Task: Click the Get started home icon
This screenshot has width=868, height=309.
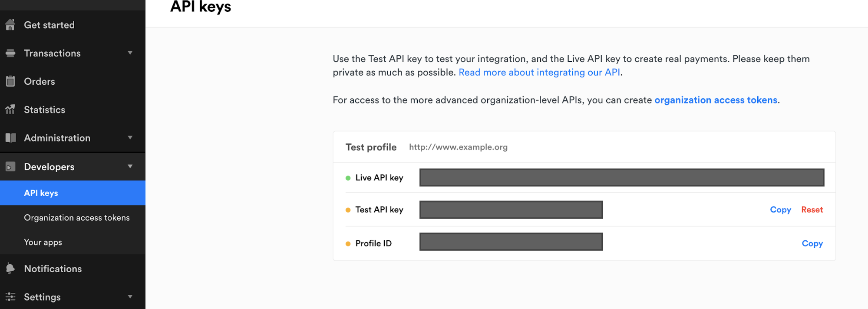Action: tap(10, 25)
